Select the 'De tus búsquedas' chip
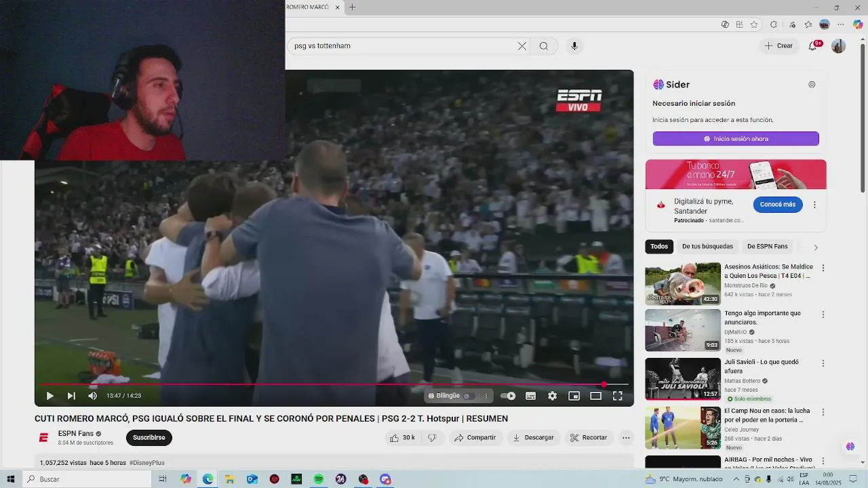868x488 pixels. point(707,247)
